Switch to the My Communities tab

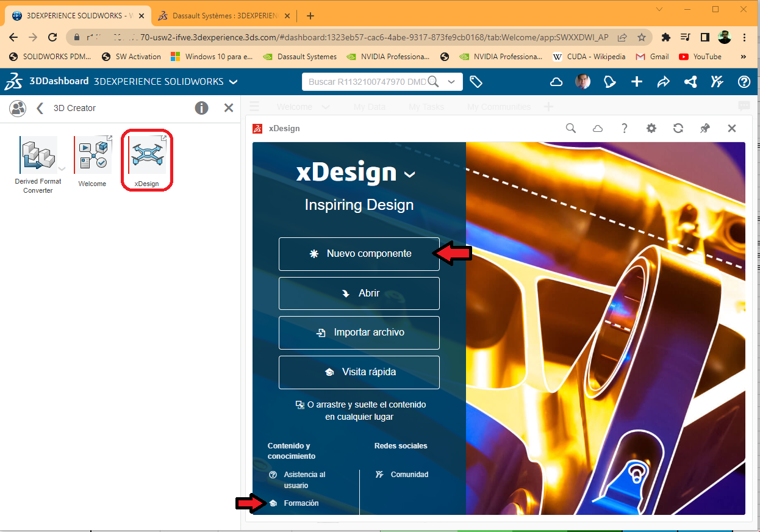pyautogui.click(x=499, y=107)
